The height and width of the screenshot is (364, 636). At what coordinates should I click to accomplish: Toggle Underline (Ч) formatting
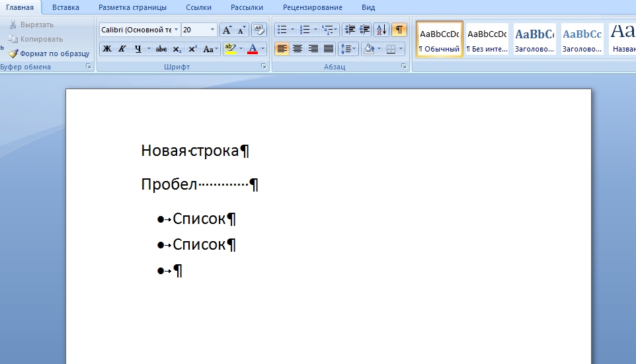click(x=138, y=49)
